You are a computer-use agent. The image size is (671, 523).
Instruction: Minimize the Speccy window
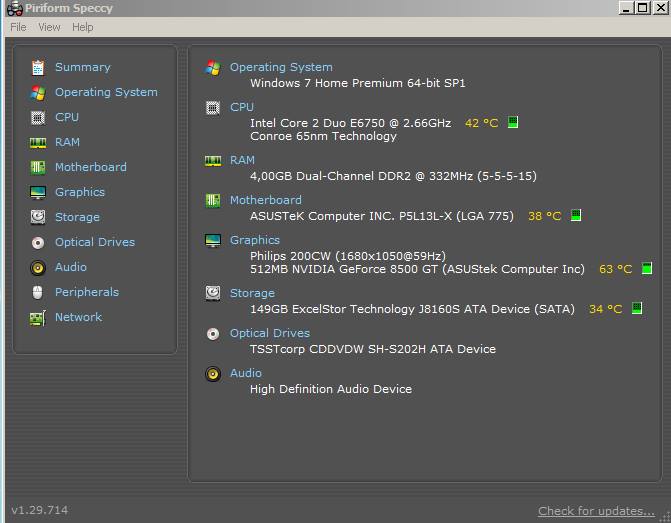click(x=626, y=8)
